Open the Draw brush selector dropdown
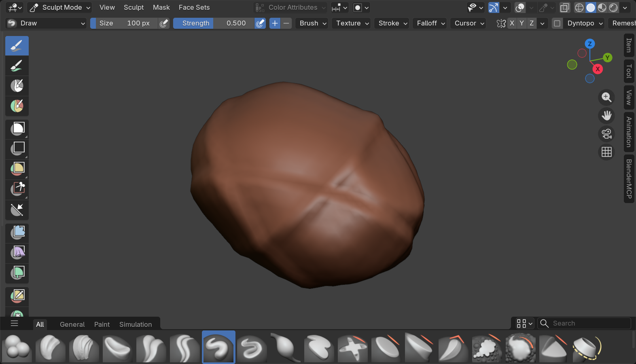Image resolution: width=636 pixels, height=364 pixels. pyautogui.click(x=46, y=23)
